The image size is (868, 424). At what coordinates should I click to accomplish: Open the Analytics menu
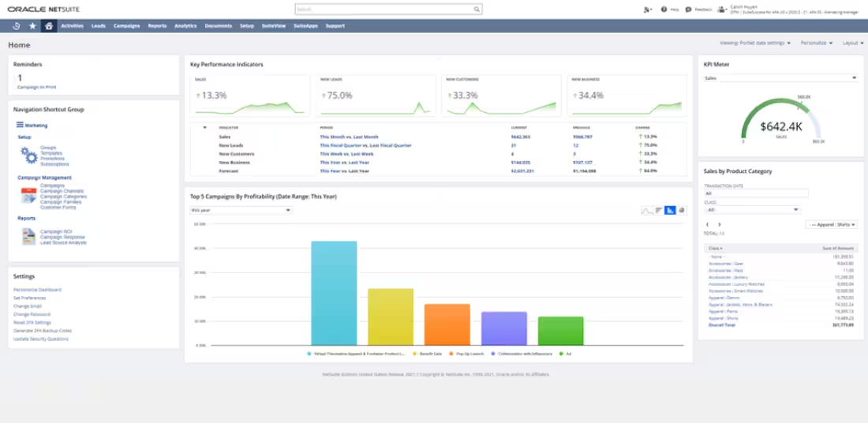tap(185, 26)
